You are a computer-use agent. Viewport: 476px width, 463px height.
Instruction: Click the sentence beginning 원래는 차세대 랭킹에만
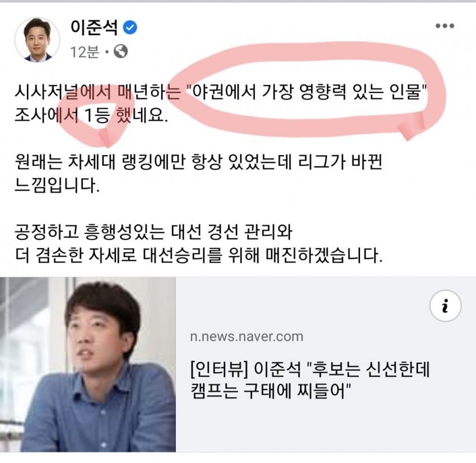pyautogui.click(x=198, y=162)
